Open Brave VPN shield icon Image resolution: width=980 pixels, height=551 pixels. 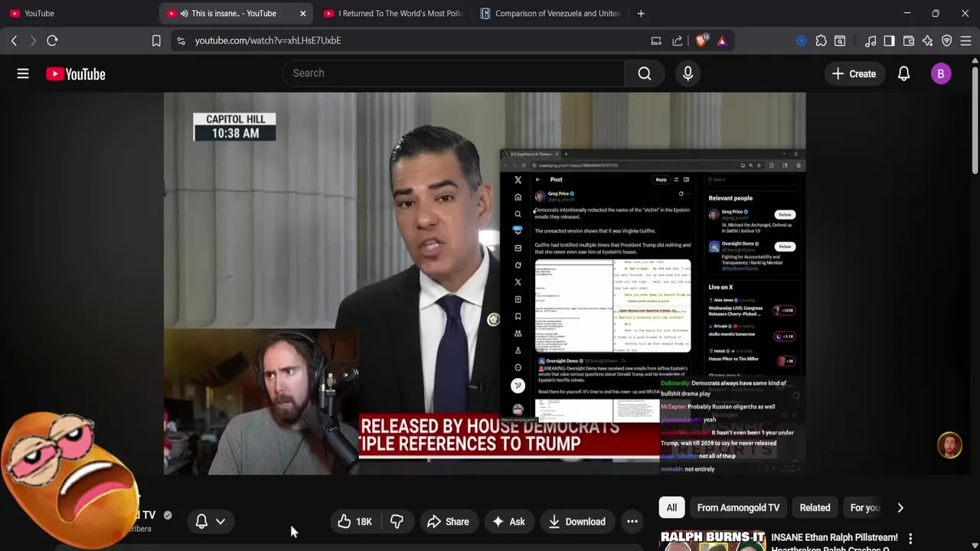click(x=947, y=41)
